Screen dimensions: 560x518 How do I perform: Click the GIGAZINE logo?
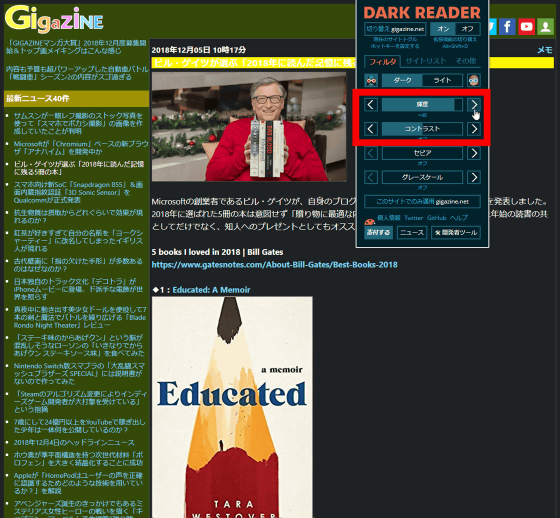click(x=54, y=19)
